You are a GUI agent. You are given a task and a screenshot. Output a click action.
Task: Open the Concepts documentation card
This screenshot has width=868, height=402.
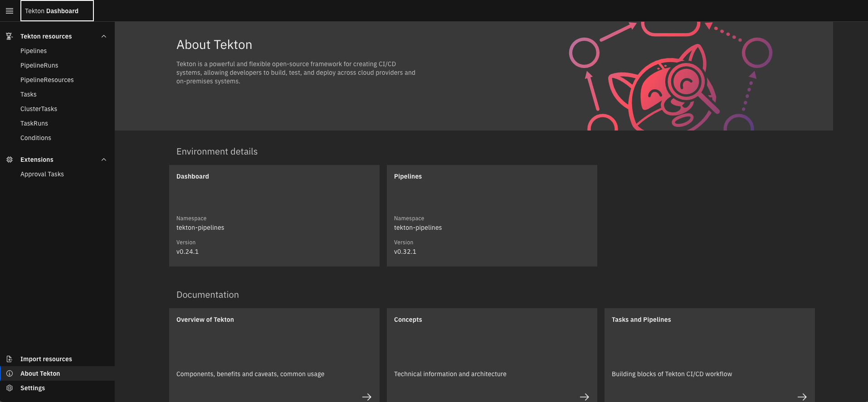click(492, 355)
